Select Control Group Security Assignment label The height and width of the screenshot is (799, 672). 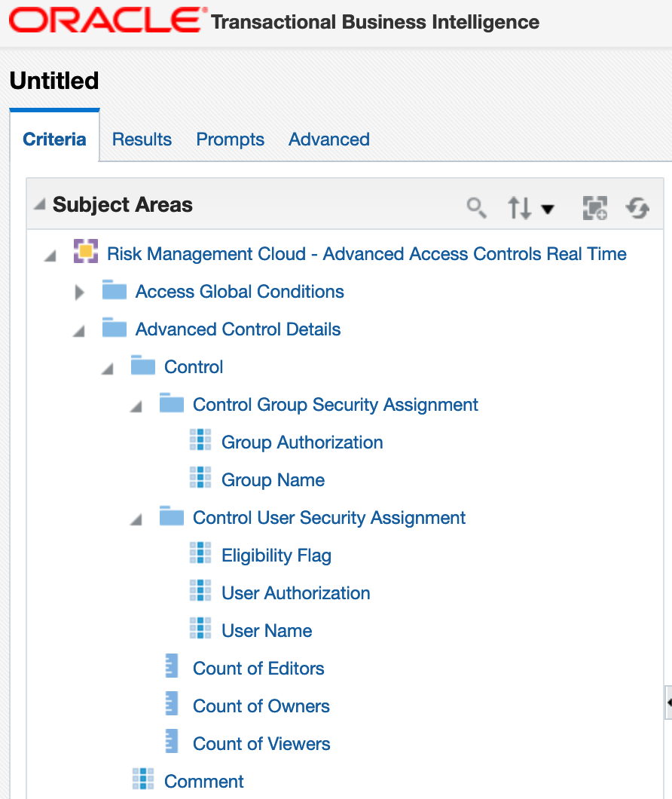coord(335,405)
